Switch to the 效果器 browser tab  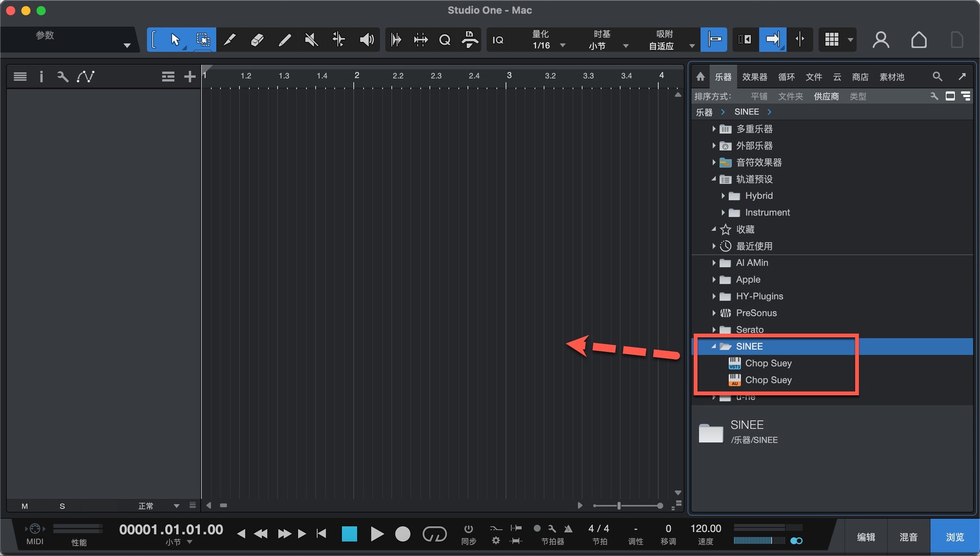(754, 77)
